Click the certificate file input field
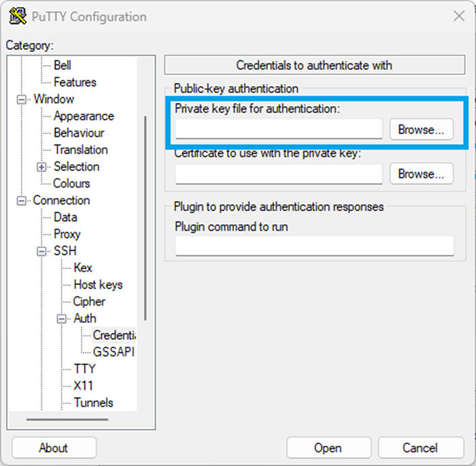This screenshot has height=466, width=476. click(278, 174)
